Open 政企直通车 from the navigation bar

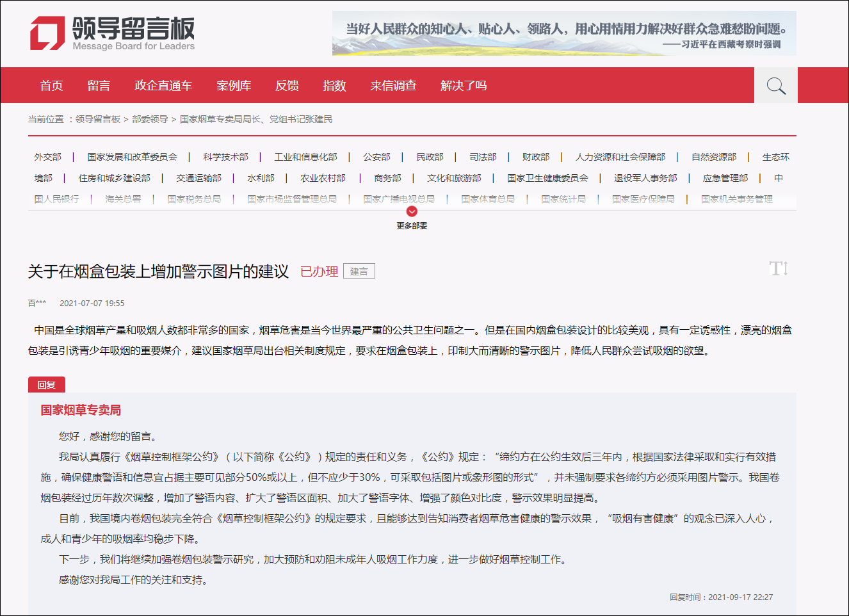[x=163, y=85]
